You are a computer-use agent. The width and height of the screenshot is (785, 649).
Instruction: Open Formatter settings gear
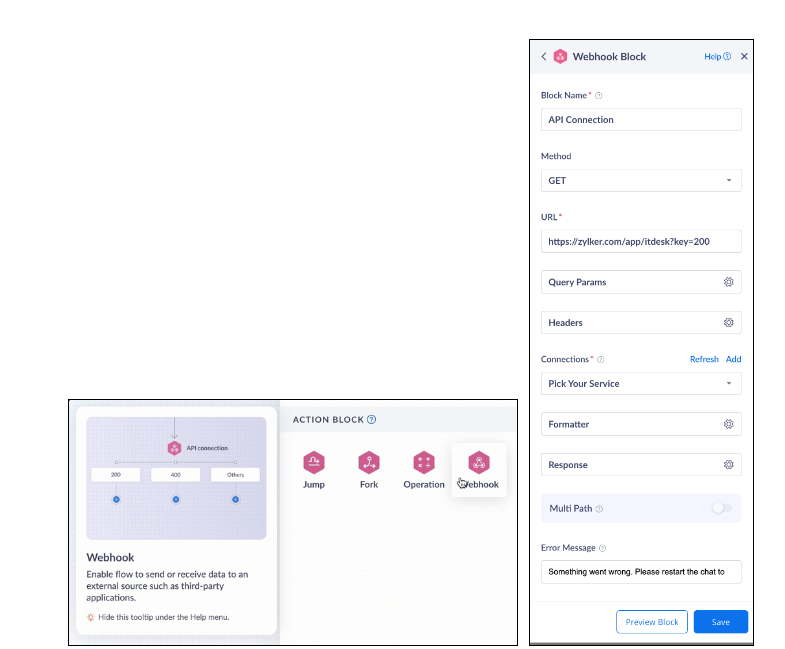[729, 424]
